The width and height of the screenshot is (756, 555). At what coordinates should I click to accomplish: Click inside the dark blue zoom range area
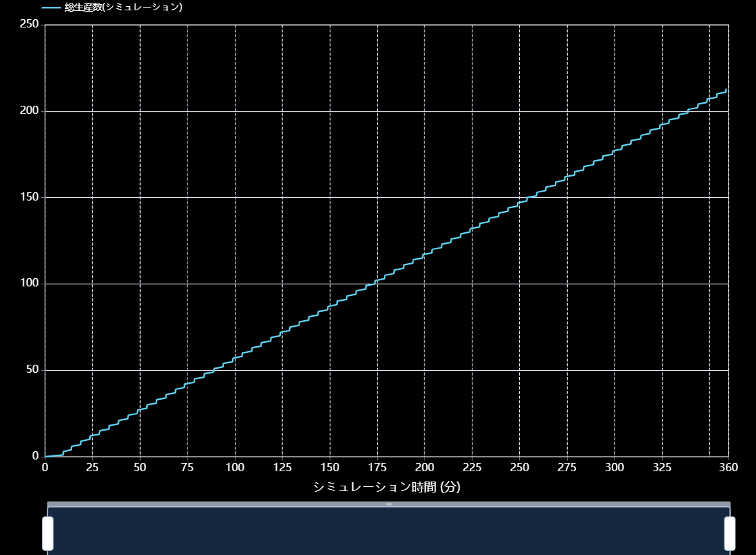click(389, 532)
